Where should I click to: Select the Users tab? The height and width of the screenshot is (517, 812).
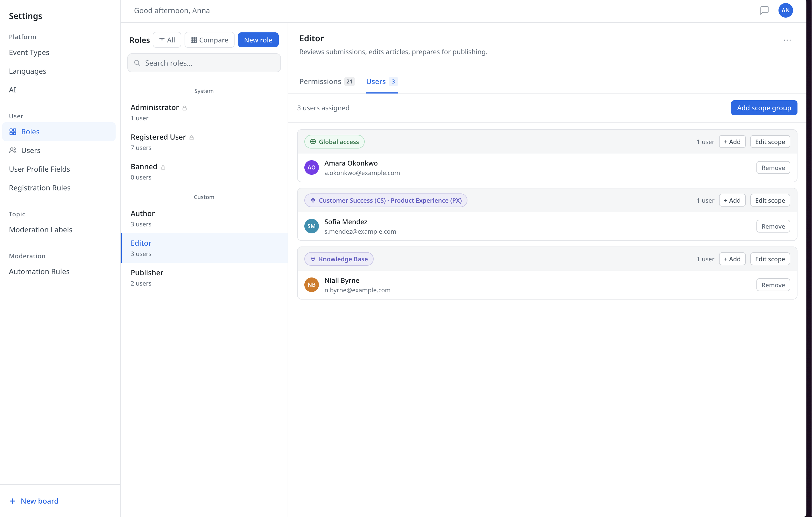[x=382, y=82]
